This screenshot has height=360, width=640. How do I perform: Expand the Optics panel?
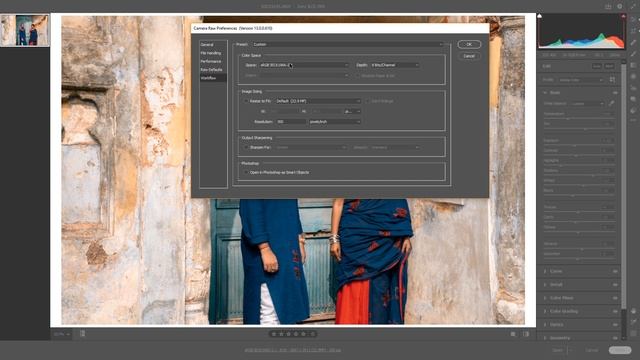point(556,324)
